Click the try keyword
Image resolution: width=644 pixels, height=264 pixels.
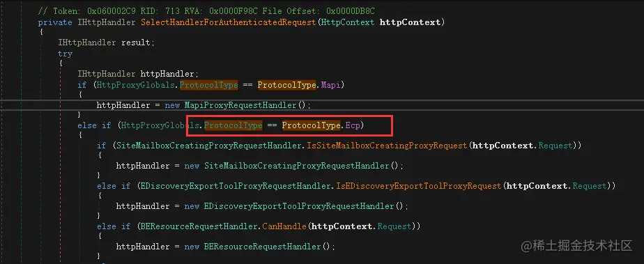tap(65, 54)
